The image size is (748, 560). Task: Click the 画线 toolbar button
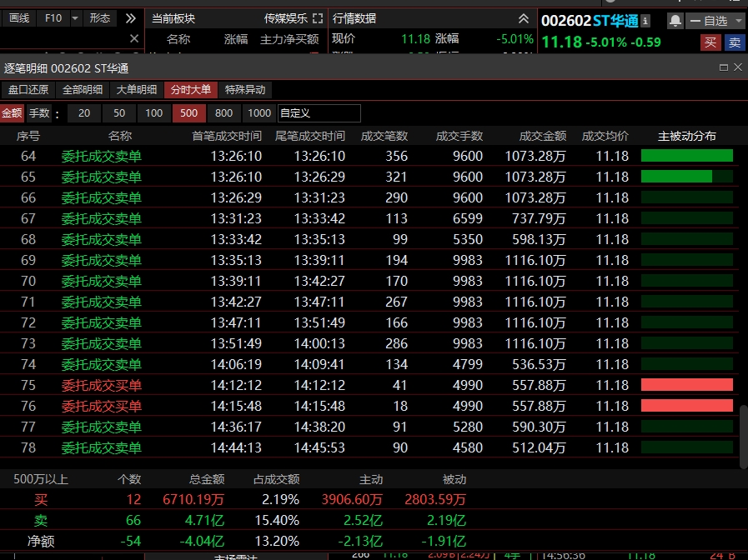point(19,18)
